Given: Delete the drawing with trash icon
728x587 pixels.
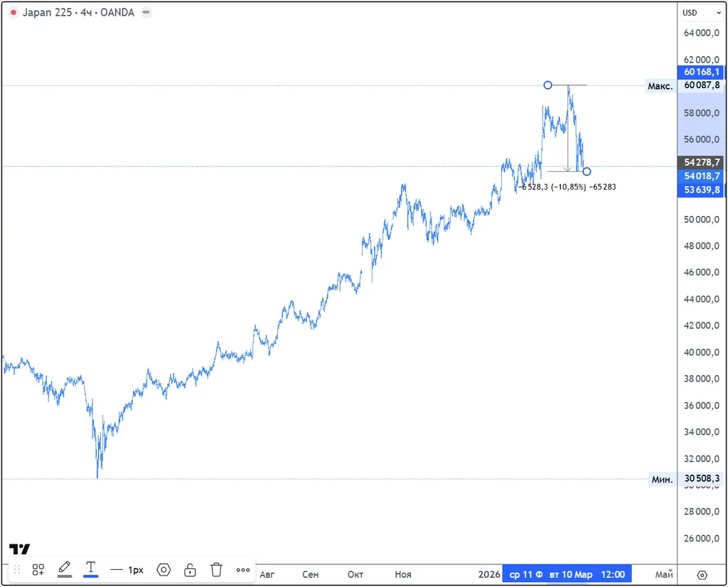Looking at the screenshot, I should coord(217,569).
